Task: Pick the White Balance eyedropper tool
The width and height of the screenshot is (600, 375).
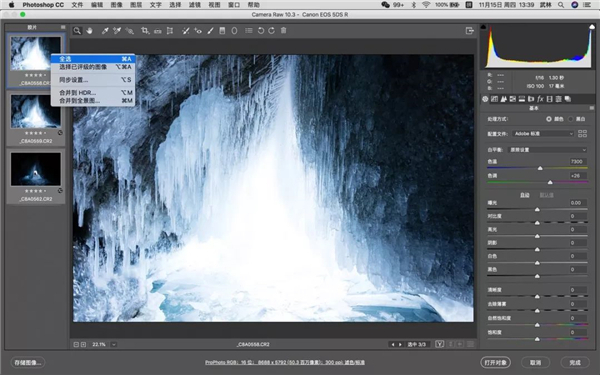Action: click(x=104, y=31)
